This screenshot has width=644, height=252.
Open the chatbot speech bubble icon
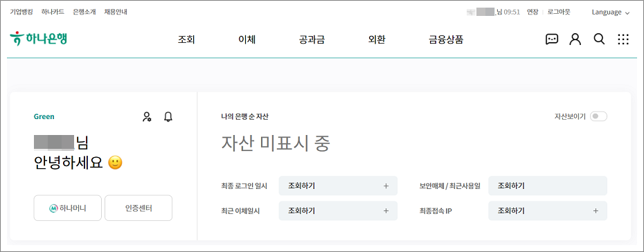coord(552,39)
